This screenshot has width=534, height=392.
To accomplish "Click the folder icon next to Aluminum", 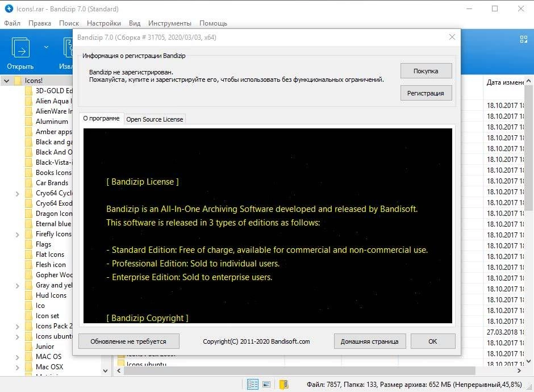I will click(x=28, y=122).
